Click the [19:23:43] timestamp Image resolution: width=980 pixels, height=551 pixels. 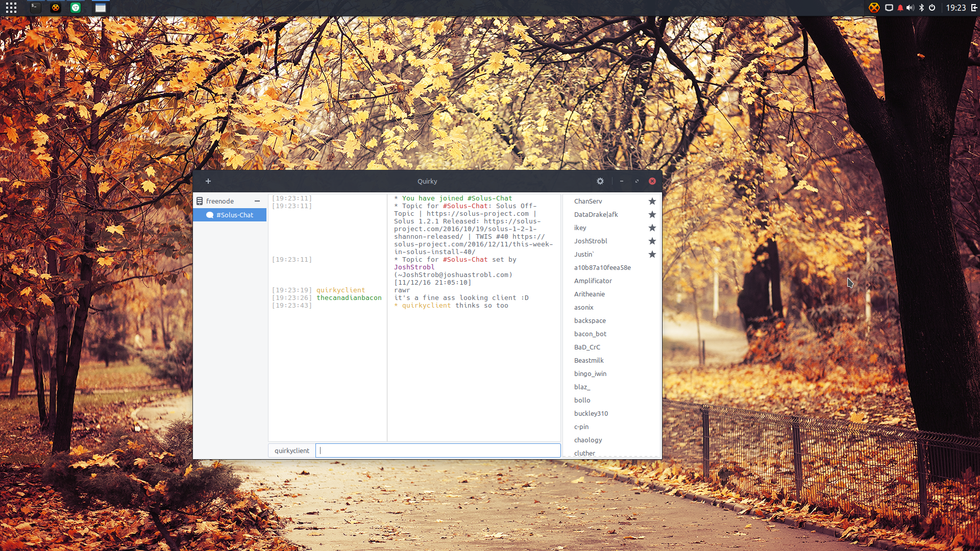click(x=292, y=305)
